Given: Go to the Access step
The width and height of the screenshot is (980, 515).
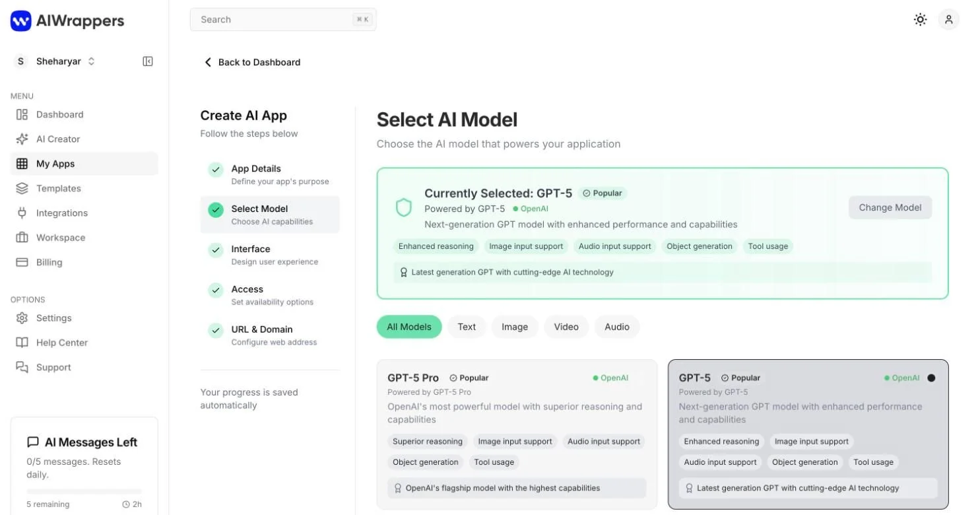Looking at the screenshot, I should pyautogui.click(x=270, y=295).
